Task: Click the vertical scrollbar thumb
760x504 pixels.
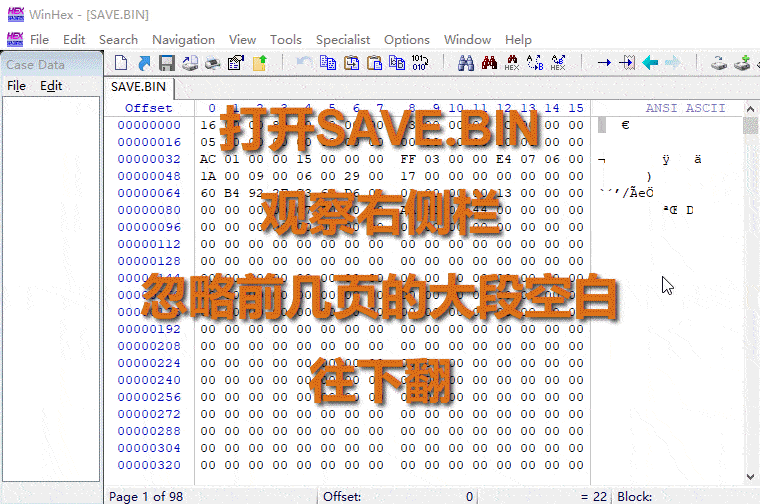Action: (x=750, y=125)
